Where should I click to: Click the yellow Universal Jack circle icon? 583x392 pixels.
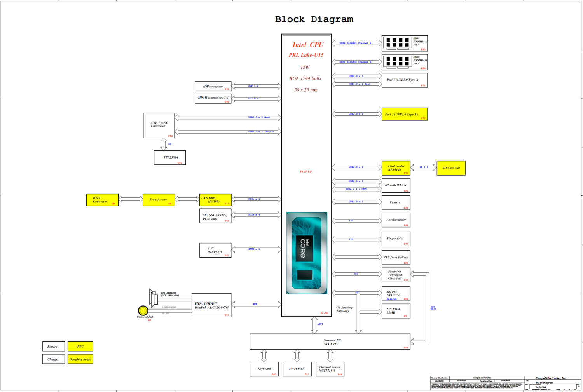point(143,310)
